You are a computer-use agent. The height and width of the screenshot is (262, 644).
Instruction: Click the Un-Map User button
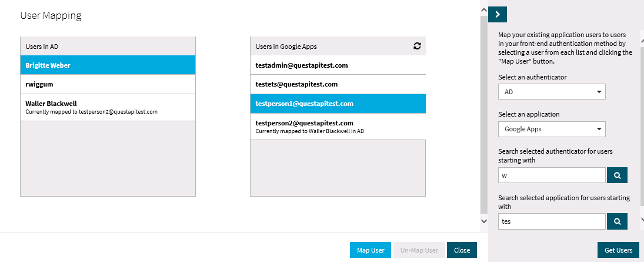point(419,250)
